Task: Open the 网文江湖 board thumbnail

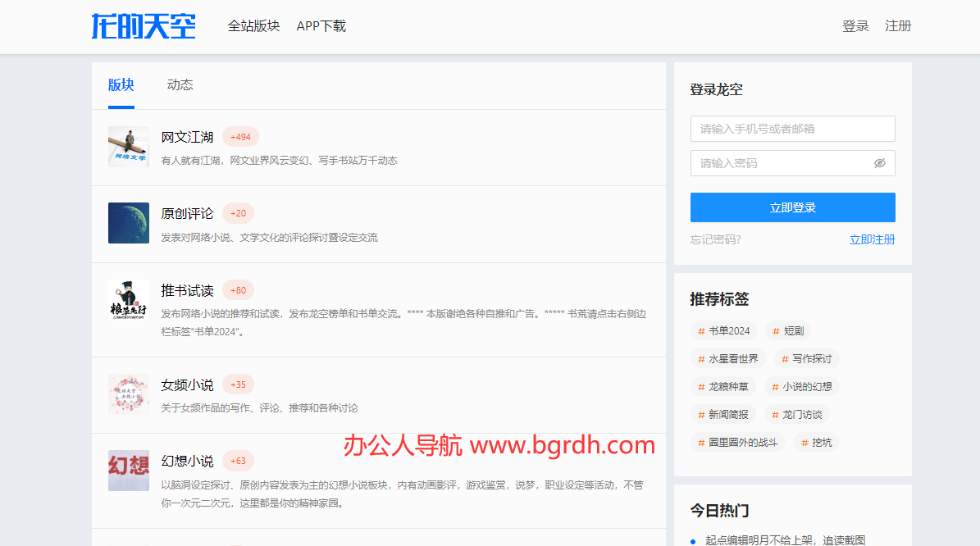Action: pyautogui.click(x=129, y=147)
